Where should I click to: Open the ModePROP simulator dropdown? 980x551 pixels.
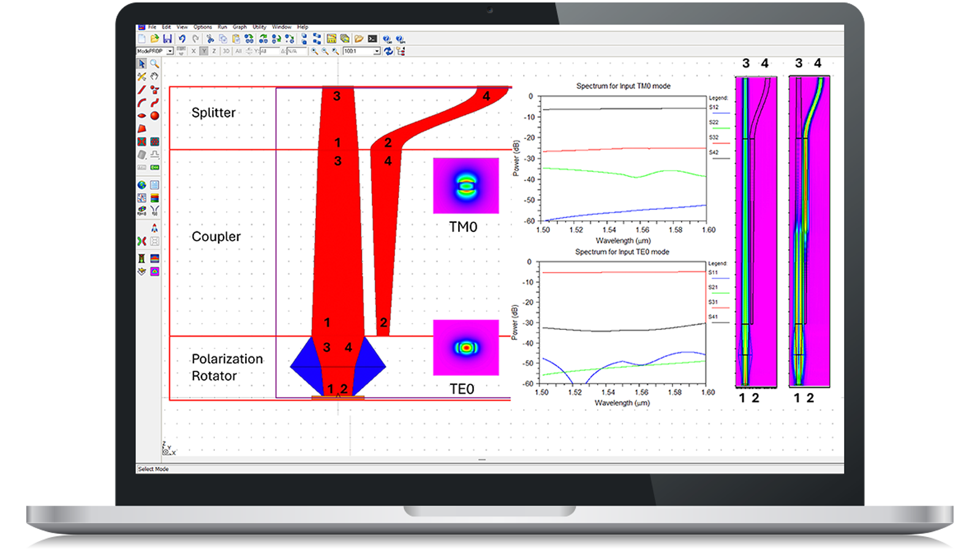[170, 51]
